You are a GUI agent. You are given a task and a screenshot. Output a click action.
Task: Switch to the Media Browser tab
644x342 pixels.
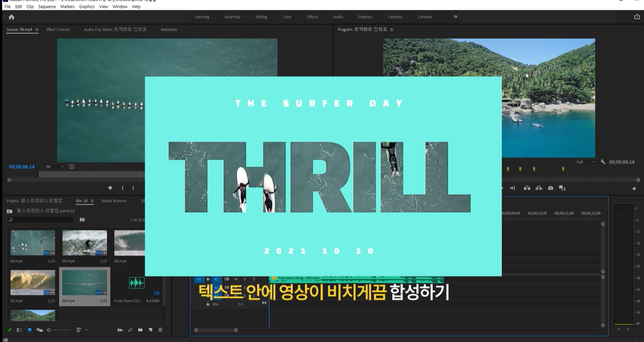click(114, 201)
